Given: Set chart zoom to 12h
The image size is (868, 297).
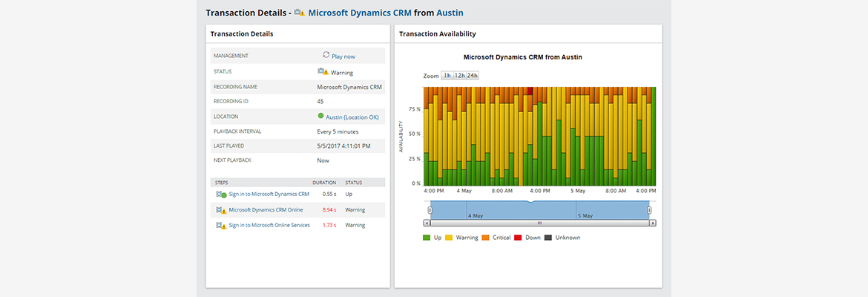Looking at the screenshot, I should coord(459,75).
